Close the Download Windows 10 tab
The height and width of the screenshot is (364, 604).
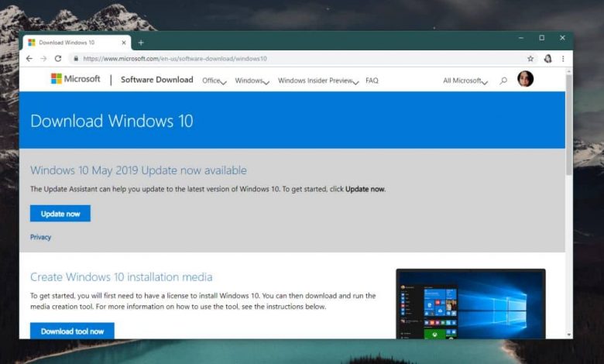(124, 43)
